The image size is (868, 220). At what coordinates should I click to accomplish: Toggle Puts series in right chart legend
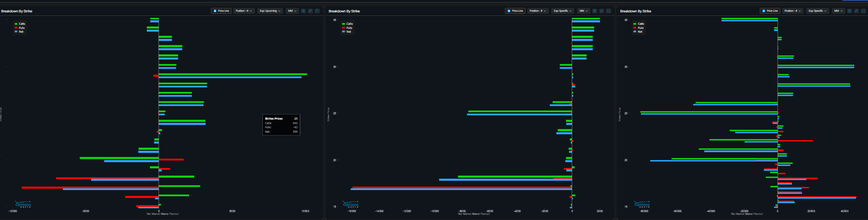tap(639, 28)
